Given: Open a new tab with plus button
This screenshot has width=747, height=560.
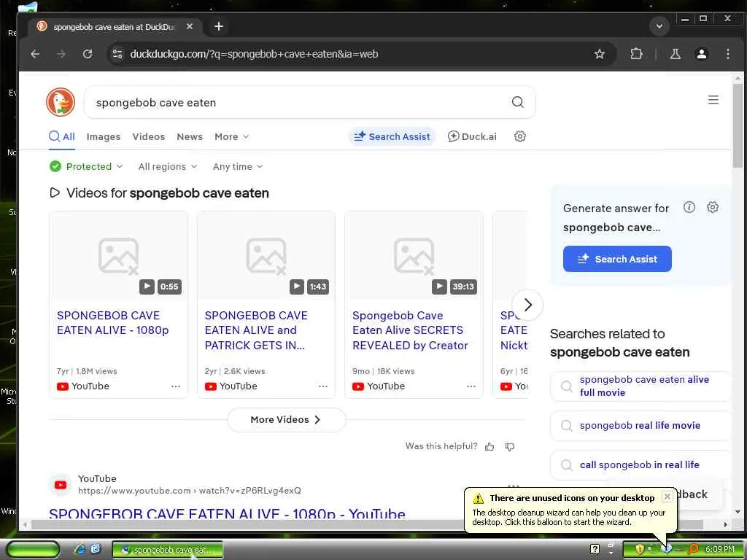Looking at the screenshot, I should [x=219, y=26].
